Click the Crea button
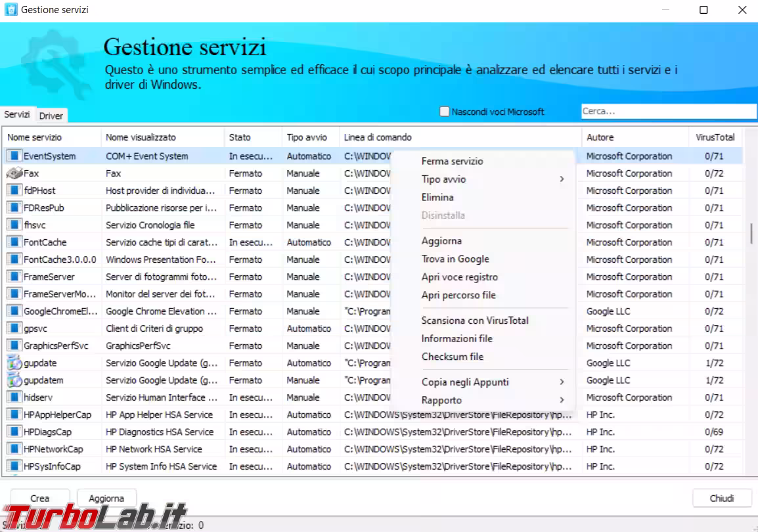Image resolution: width=758 pixels, height=532 pixels. 39,499
